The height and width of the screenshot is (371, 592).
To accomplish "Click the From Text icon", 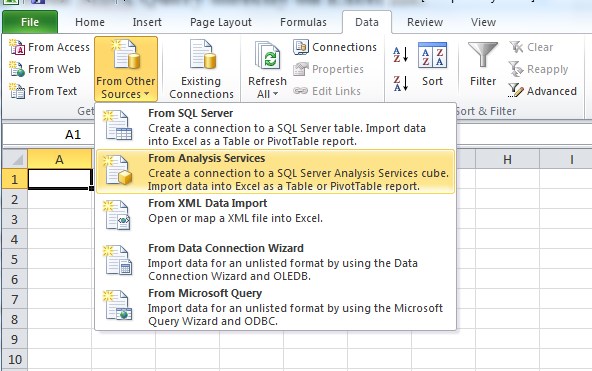I will click(x=17, y=91).
